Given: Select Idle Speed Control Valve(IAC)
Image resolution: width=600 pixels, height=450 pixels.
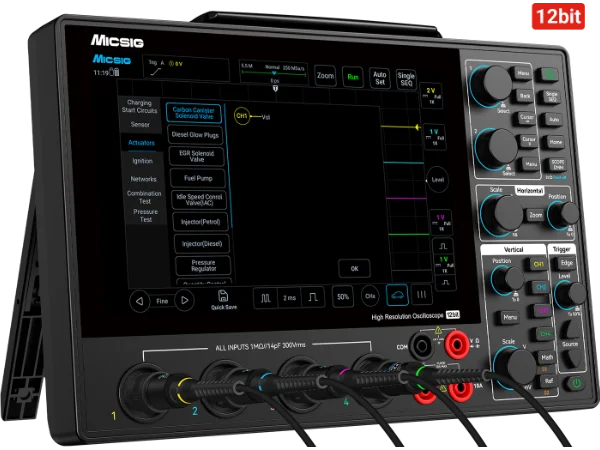Looking at the screenshot, I should (x=199, y=200).
